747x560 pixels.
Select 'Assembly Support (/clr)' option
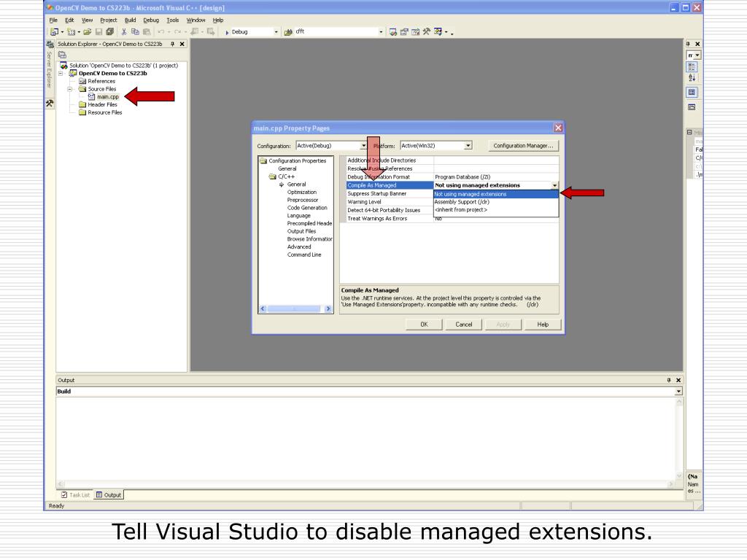click(495, 202)
